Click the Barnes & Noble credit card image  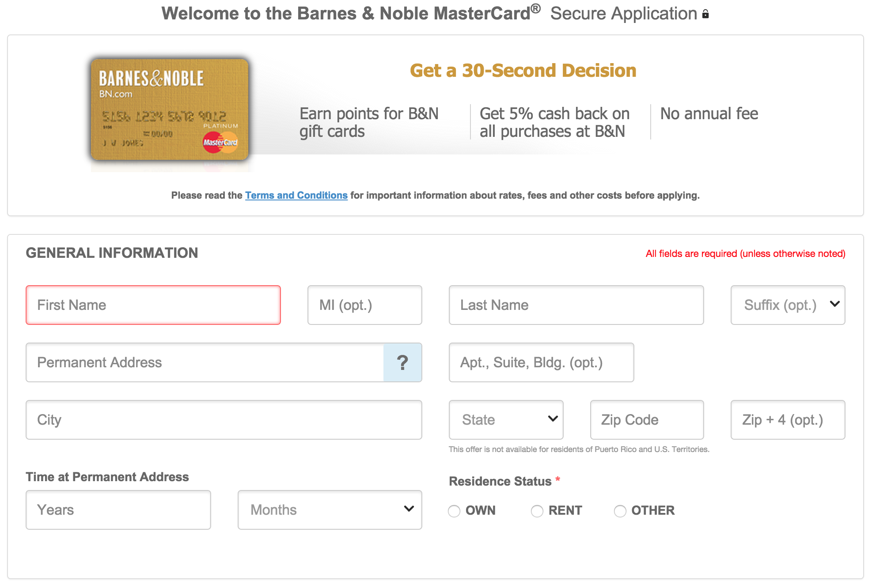(x=170, y=109)
